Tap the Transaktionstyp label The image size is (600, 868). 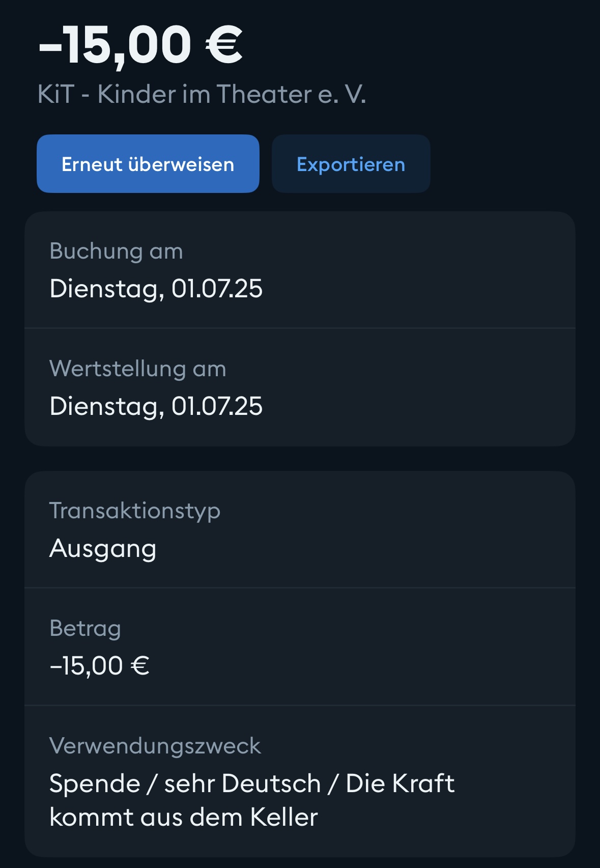135,511
